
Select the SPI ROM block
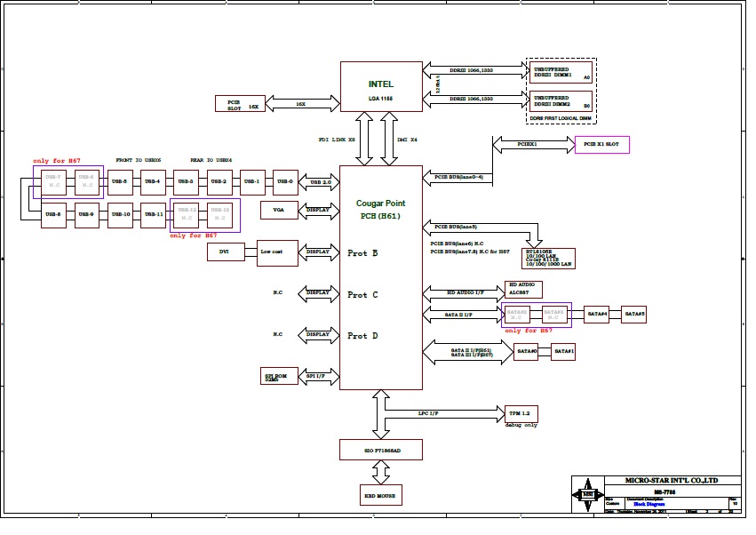click(279, 376)
